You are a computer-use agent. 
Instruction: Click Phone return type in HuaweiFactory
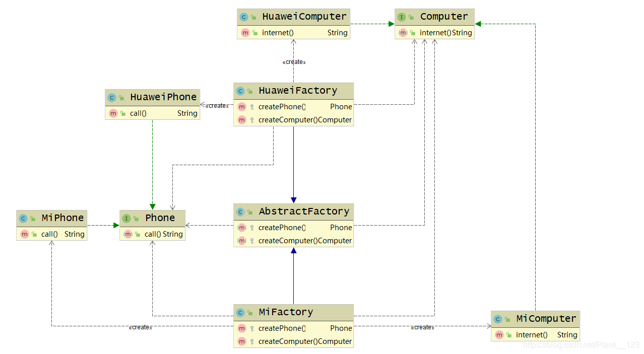pos(341,107)
